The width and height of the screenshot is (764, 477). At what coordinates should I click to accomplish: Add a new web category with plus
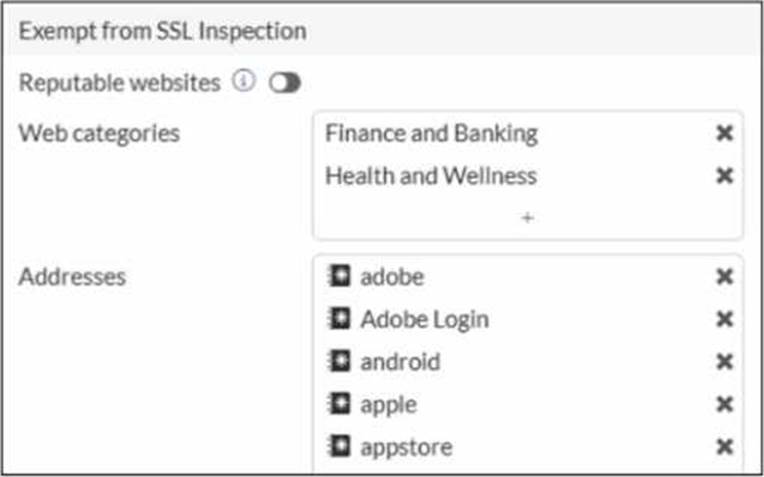pos(527,218)
